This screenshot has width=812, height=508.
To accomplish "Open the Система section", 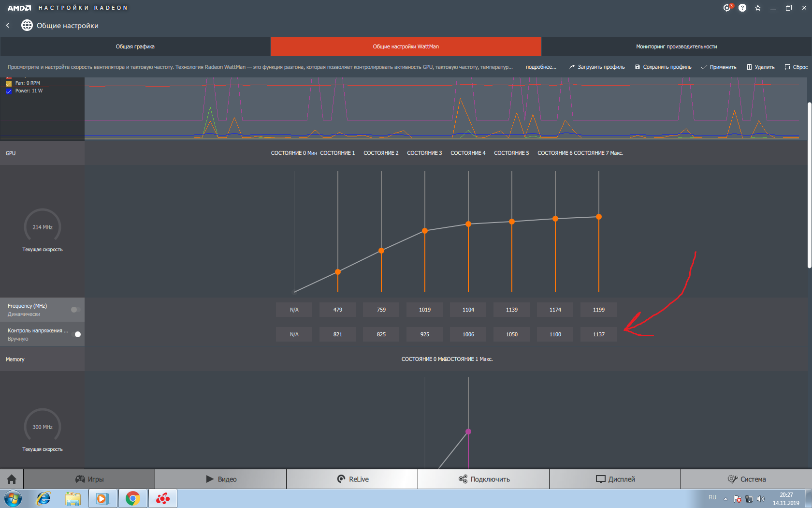I will pyautogui.click(x=746, y=479).
